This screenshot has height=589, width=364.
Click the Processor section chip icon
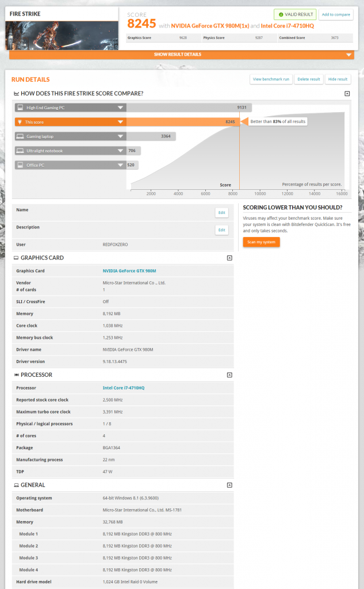[16, 375]
